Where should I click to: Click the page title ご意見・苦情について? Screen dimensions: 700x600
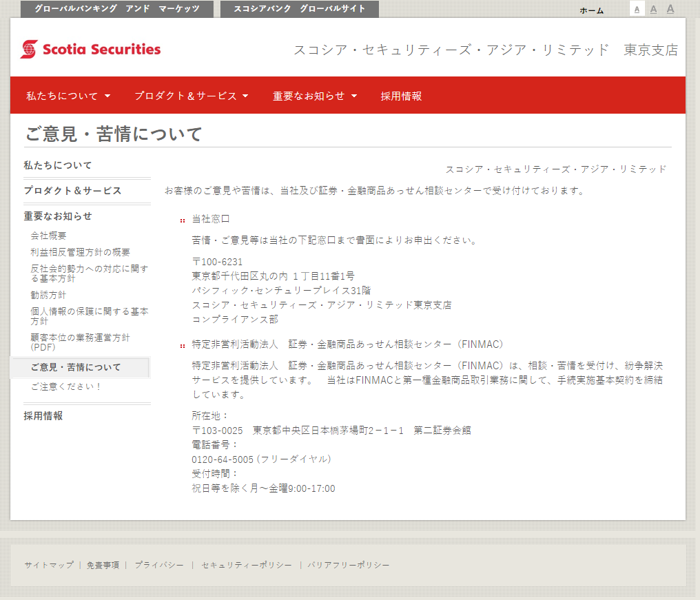[x=114, y=134]
